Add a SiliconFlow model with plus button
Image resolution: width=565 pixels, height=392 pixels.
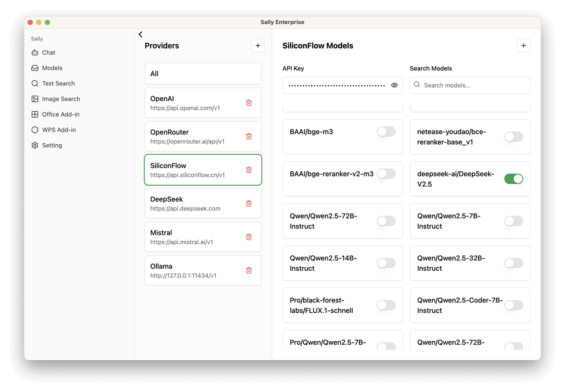click(x=524, y=45)
